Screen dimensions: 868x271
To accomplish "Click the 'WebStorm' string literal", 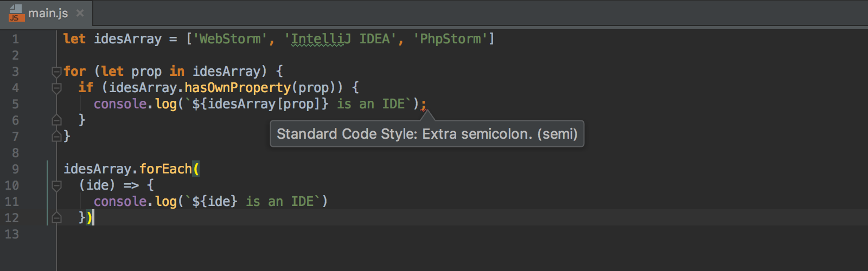I will pyautogui.click(x=230, y=39).
